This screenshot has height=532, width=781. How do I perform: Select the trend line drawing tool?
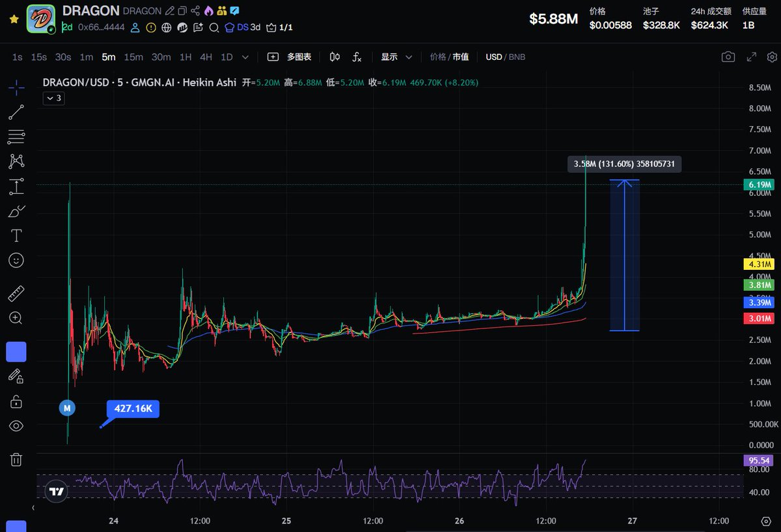coord(16,112)
